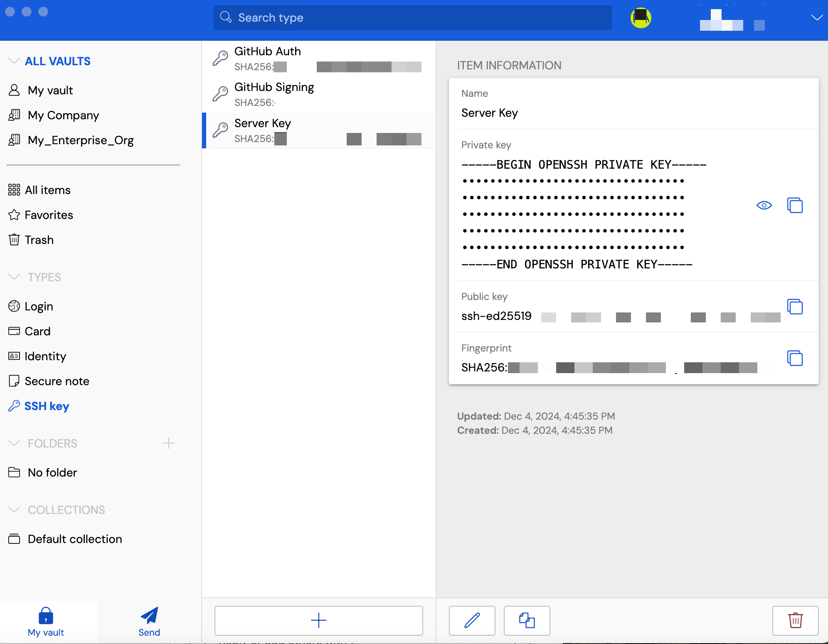This screenshot has height=644, width=828.
Task: Copy the SHA256 fingerprint
Action: [795, 358]
